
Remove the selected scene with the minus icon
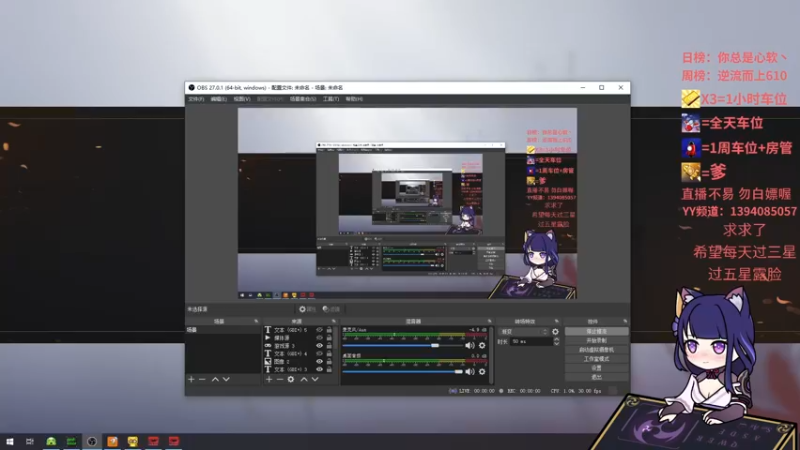202,380
